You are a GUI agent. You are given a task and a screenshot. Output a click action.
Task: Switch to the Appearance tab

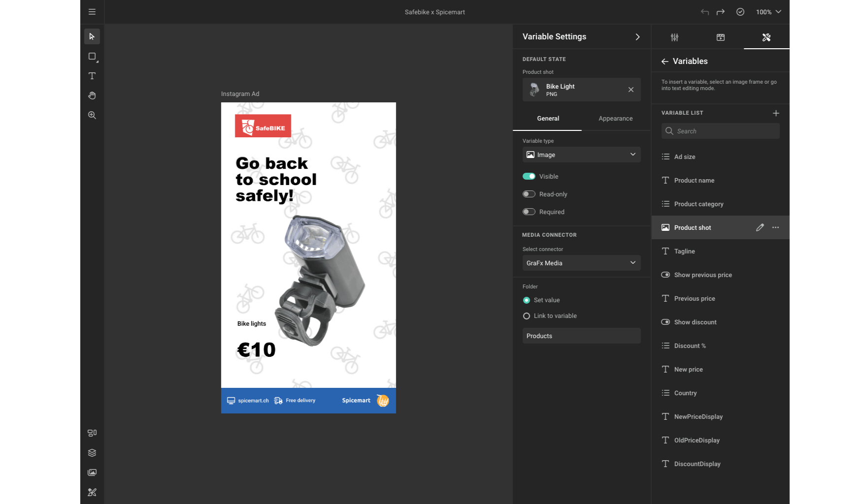pyautogui.click(x=616, y=119)
